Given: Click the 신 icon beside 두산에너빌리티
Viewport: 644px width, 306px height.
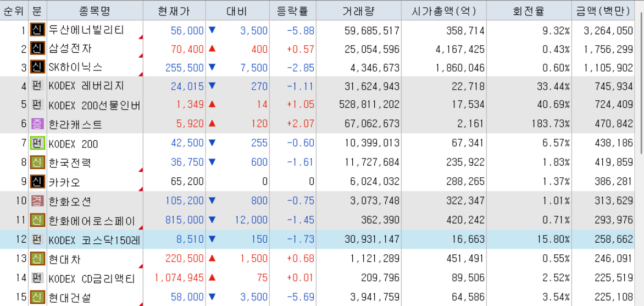Looking at the screenshot, I should coord(37,30).
